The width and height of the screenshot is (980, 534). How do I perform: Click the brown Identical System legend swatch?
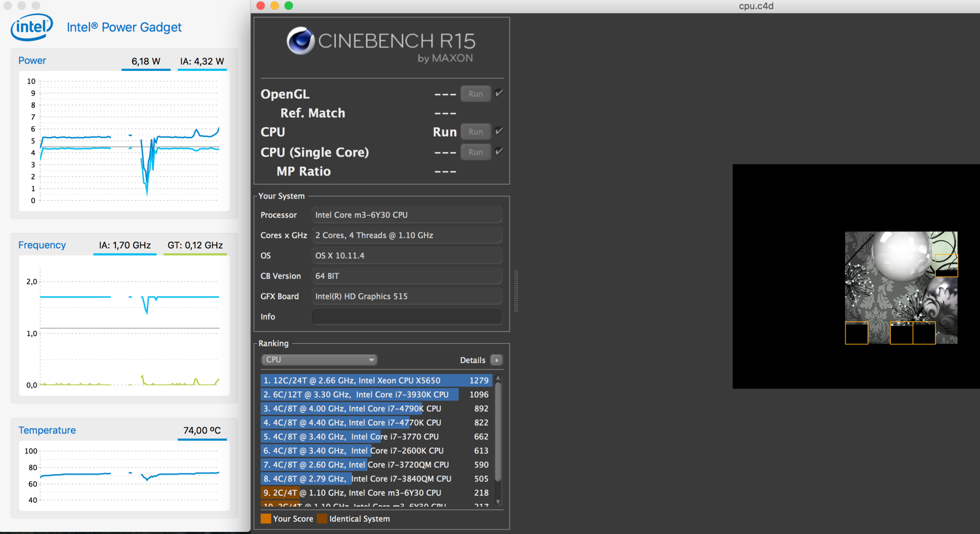tap(322, 519)
